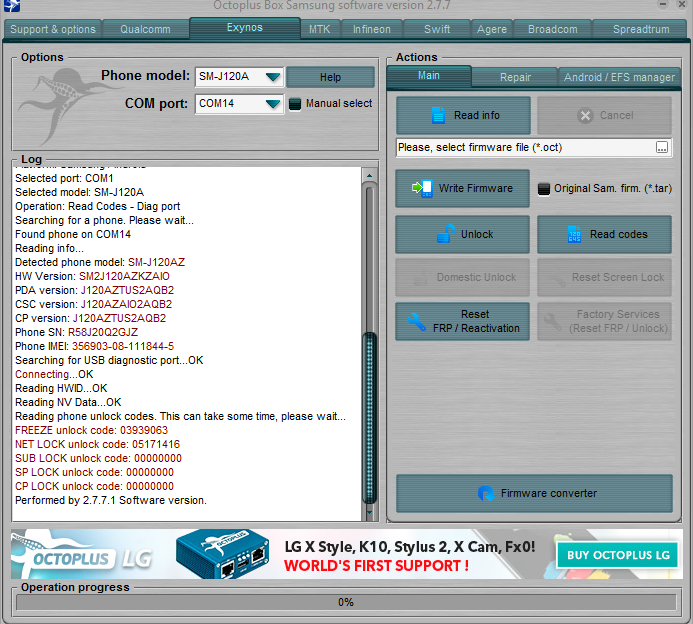
Task: Switch to the Qualcomm tab
Action: 145,29
